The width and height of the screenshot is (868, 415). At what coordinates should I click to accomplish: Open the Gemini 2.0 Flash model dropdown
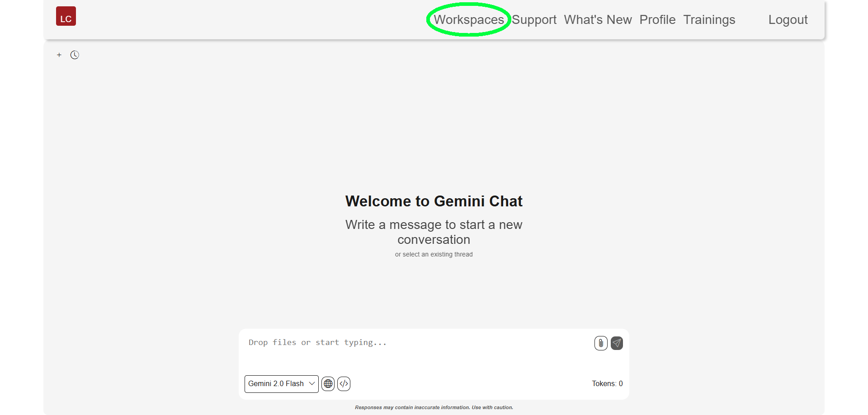point(282,384)
